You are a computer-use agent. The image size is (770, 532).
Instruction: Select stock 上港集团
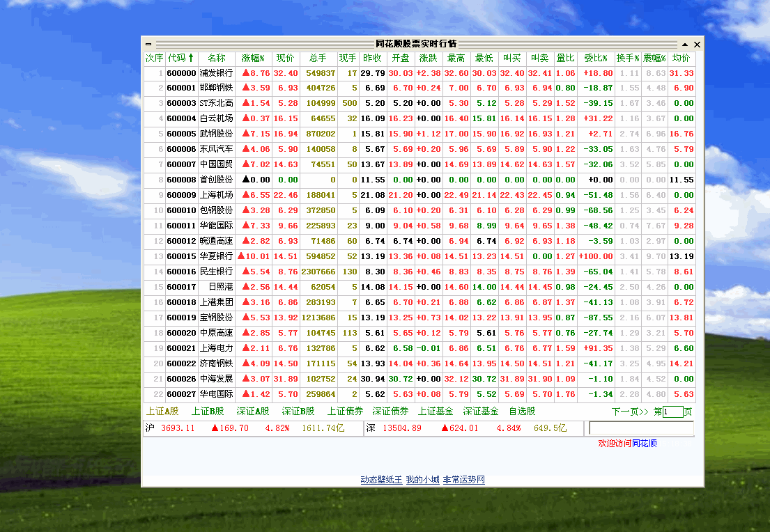tap(217, 302)
